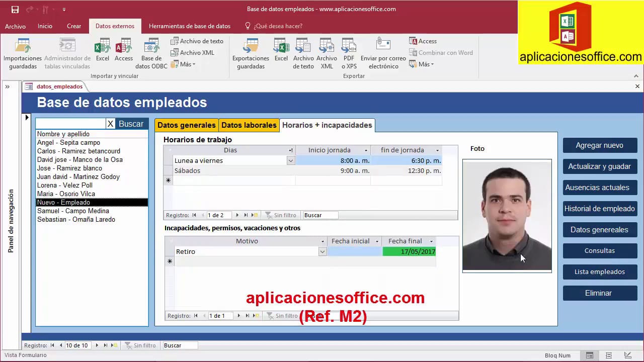Click the employee search text box
Viewport: 644px width, 362px height.
click(x=70, y=124)
